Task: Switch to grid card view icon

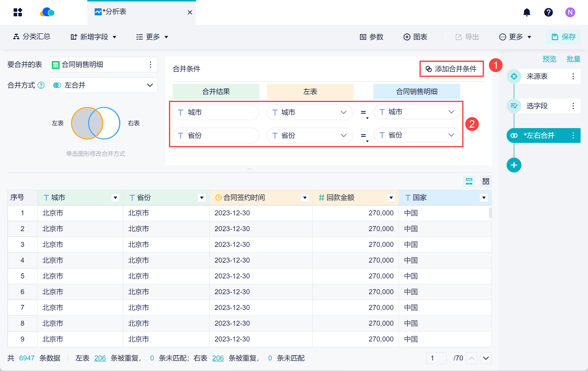Action: point(486,182)
